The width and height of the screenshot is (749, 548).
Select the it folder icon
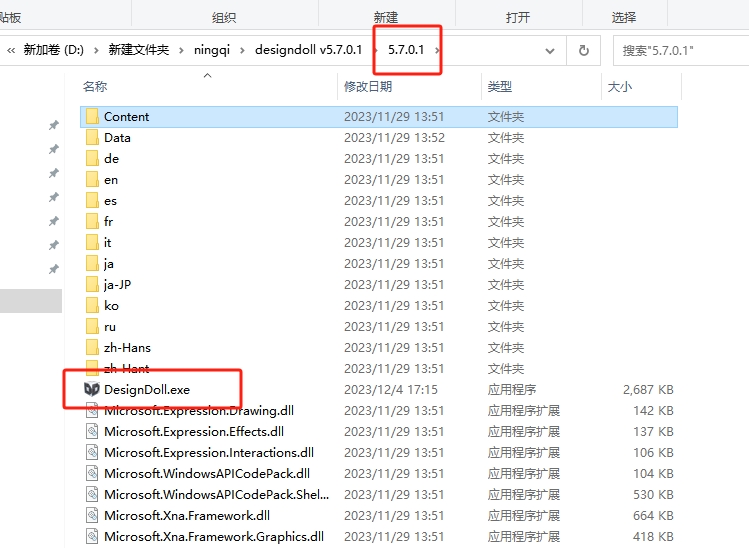[92, 243]
